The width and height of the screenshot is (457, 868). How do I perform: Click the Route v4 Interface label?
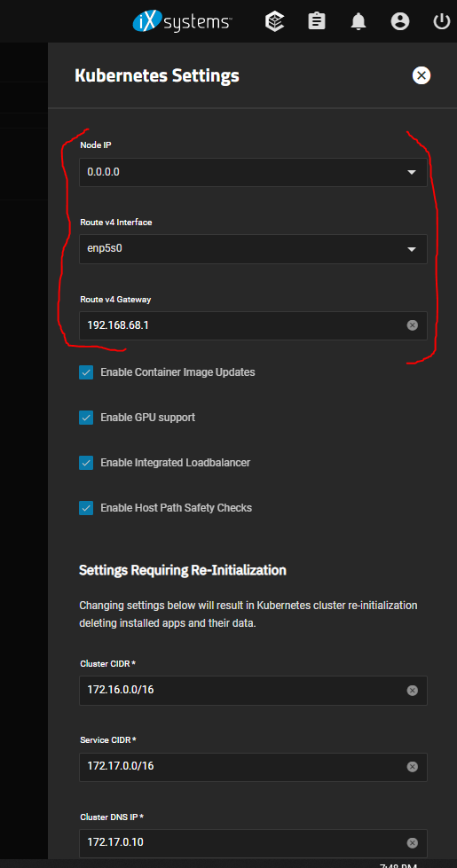tap(115, 222)
